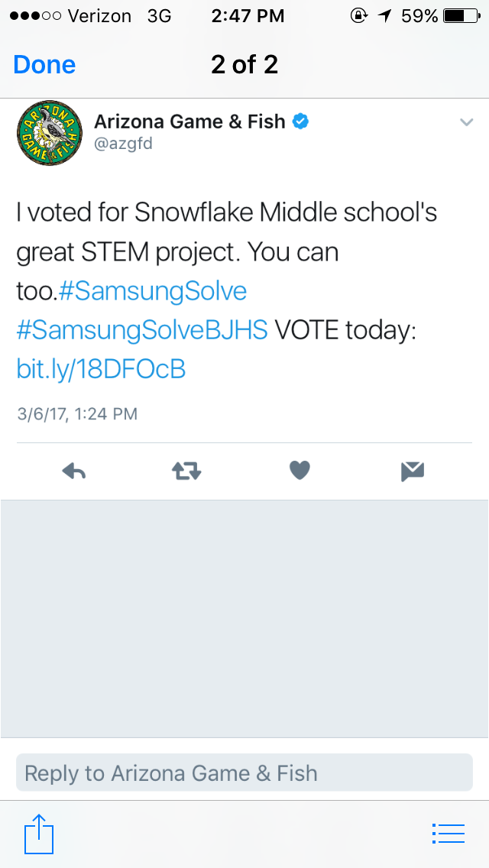This screenshot has width=489, height=868.
Task: Tap the reply arrow icon
Action: [74, 471]
